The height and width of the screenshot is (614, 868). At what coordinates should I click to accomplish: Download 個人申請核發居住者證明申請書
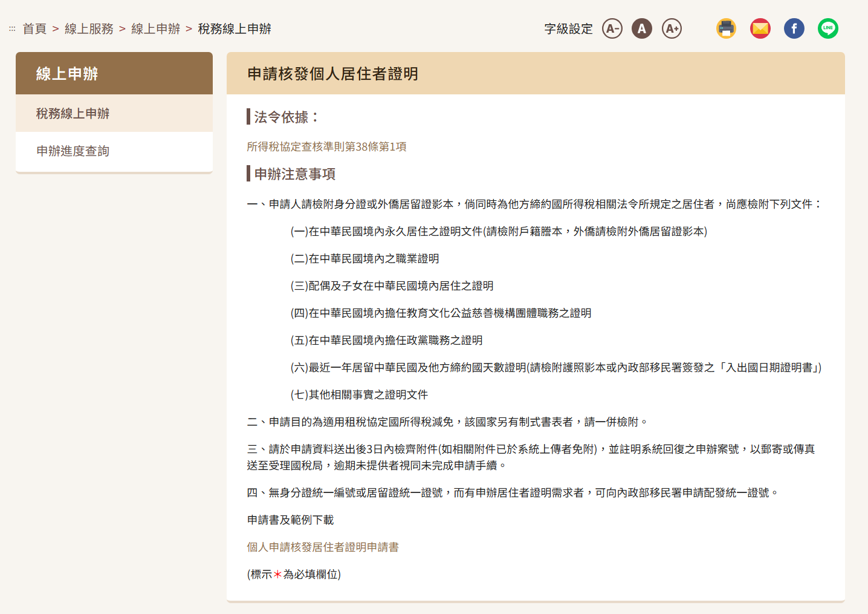click(x=323, y=547)
